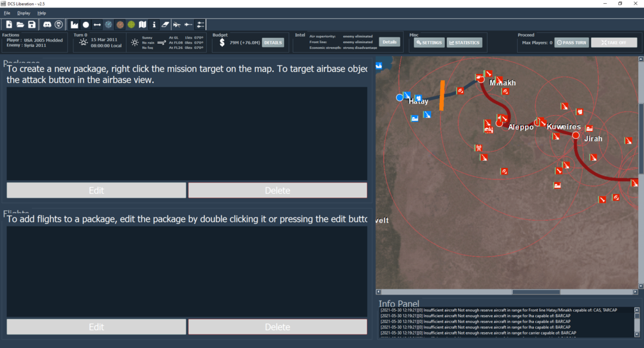Click the folded map icon in toolbar

point(142,24)
